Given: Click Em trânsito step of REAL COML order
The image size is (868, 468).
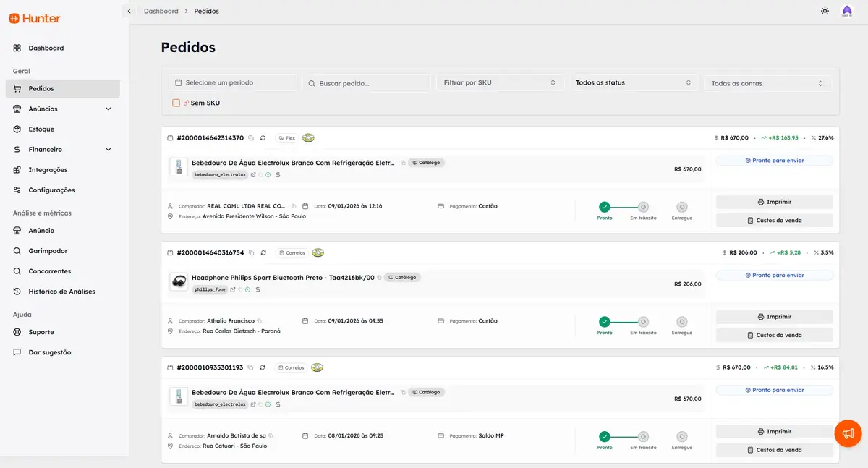Looking at the screenshot, I should [x=643, y=207].
